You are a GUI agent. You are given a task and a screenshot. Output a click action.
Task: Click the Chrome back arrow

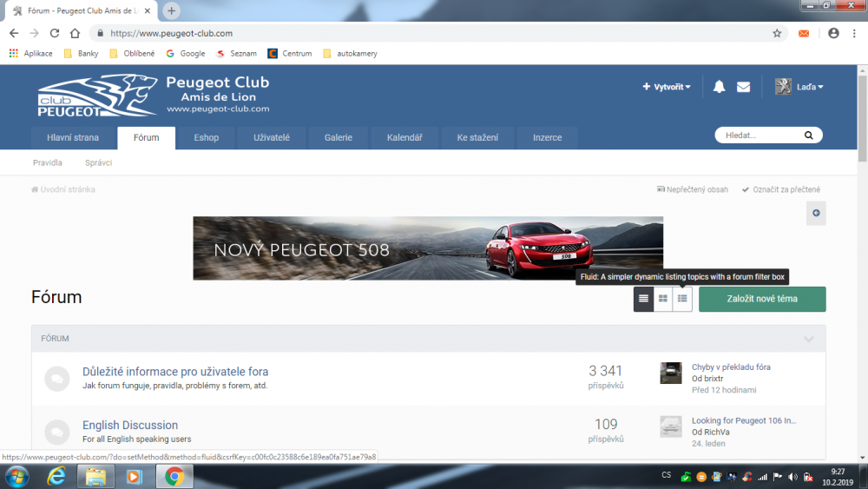click(14, 33)
